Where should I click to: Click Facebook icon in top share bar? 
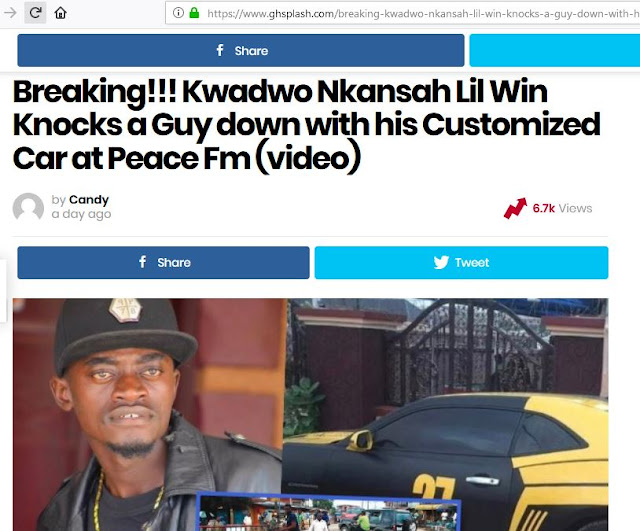[x=220, y=50]
